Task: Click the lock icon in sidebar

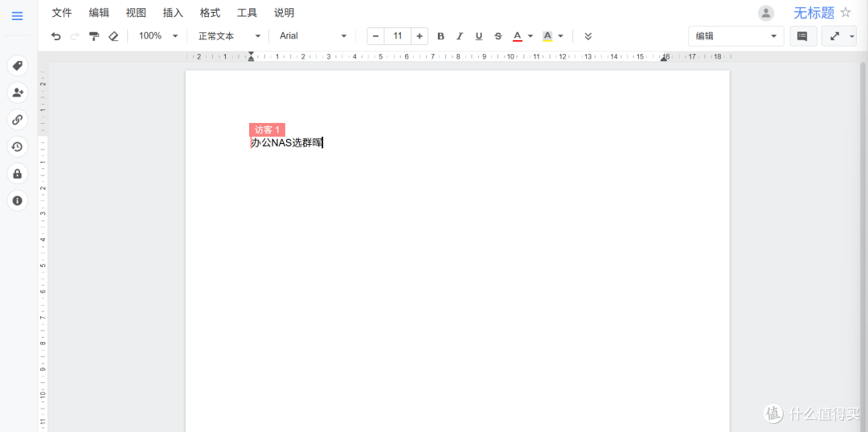Action: coord(17,173)
